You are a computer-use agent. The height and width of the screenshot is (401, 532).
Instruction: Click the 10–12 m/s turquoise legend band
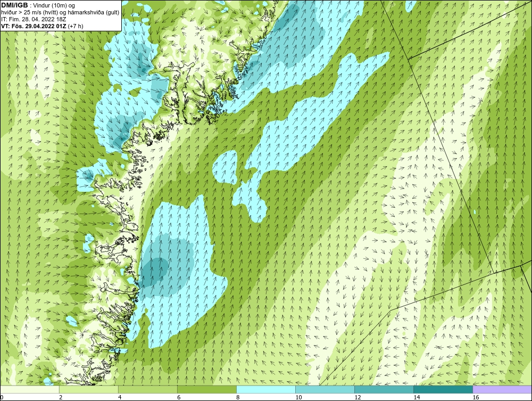[x=325, y=389]
